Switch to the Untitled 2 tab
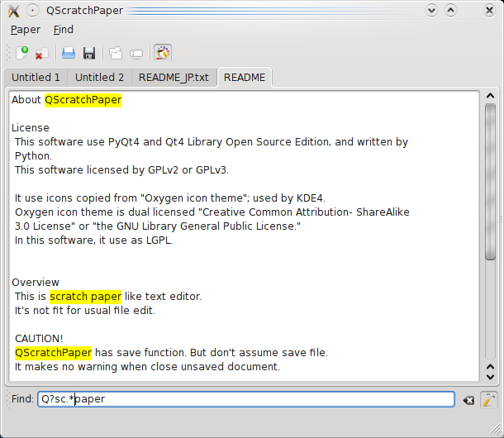504x438 pixels. click(99, 78)
